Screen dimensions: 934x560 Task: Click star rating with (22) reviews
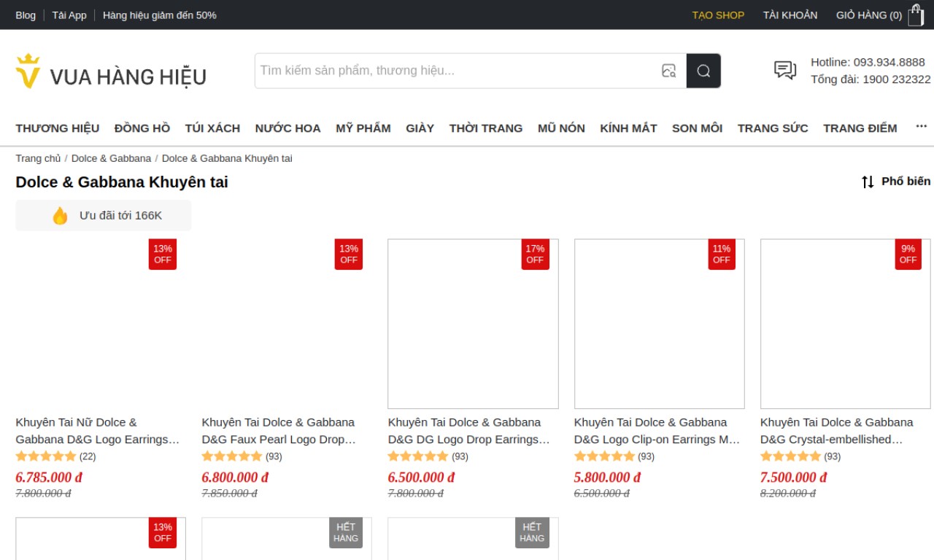(x=46, y=456)
